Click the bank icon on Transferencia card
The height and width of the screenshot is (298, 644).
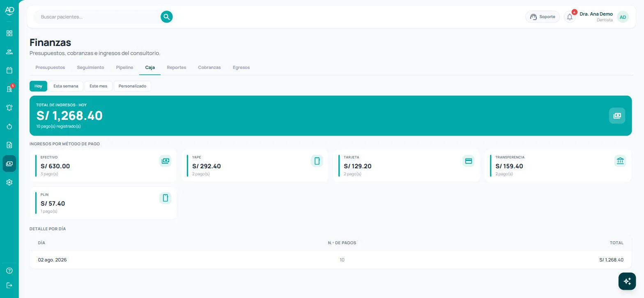pyautogui.click(x=620, y=161)
